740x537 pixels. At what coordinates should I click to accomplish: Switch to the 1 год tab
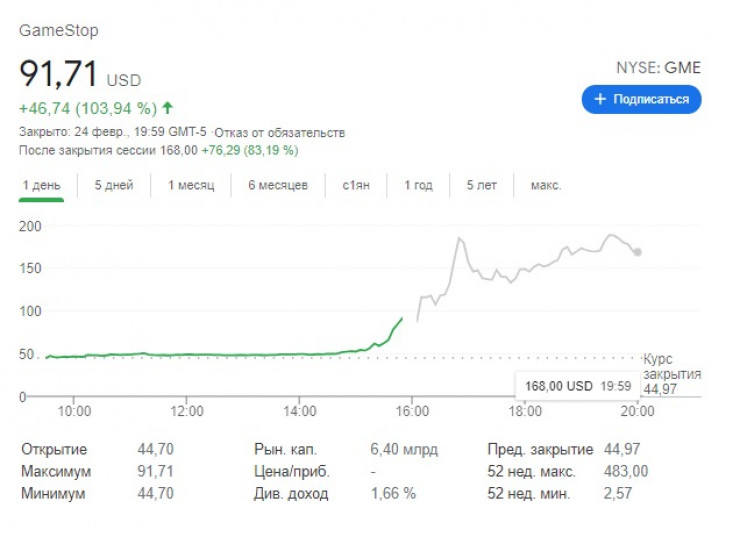[x=418, y=185]
